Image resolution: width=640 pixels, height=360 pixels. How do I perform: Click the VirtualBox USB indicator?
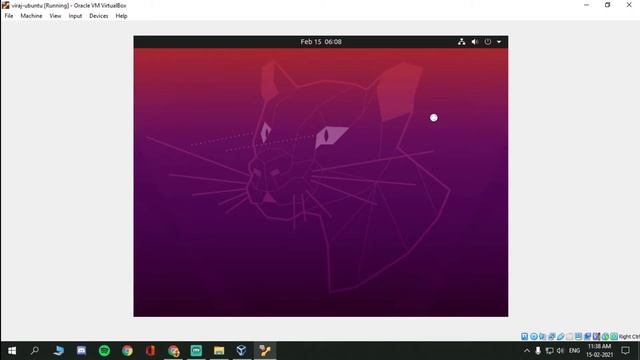click(x=561, y=336)
